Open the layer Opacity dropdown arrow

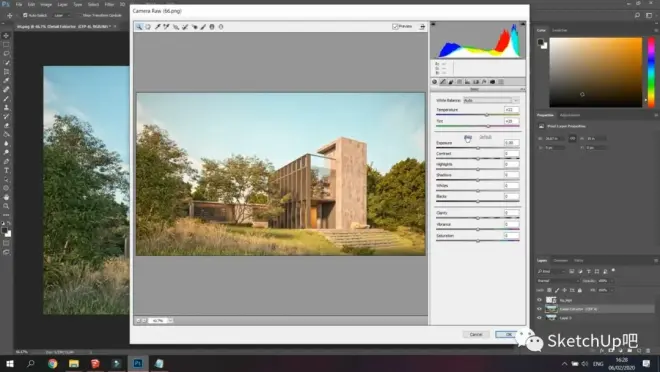pyautogui.click(x=612, y=281)
